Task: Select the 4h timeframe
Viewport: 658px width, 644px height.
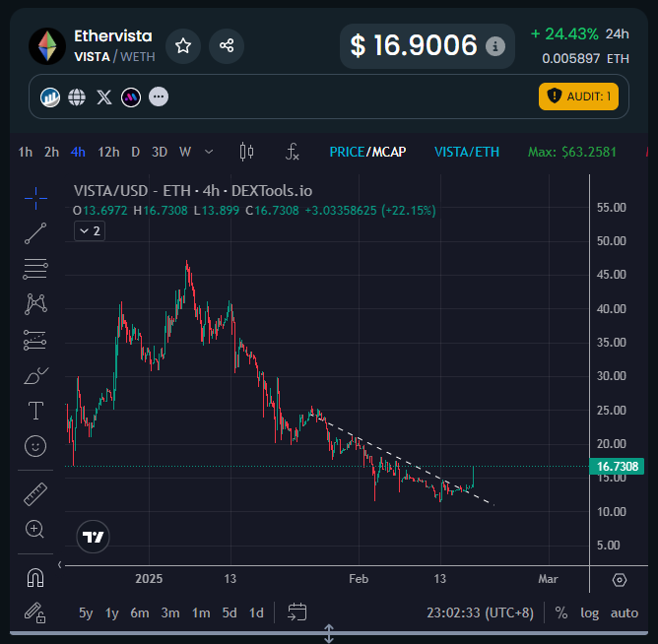Action: coord(78,152)
